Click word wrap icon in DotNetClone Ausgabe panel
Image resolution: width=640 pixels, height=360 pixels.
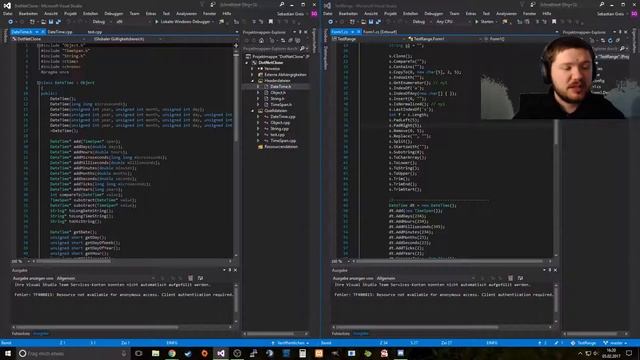(x=200, y=278)
